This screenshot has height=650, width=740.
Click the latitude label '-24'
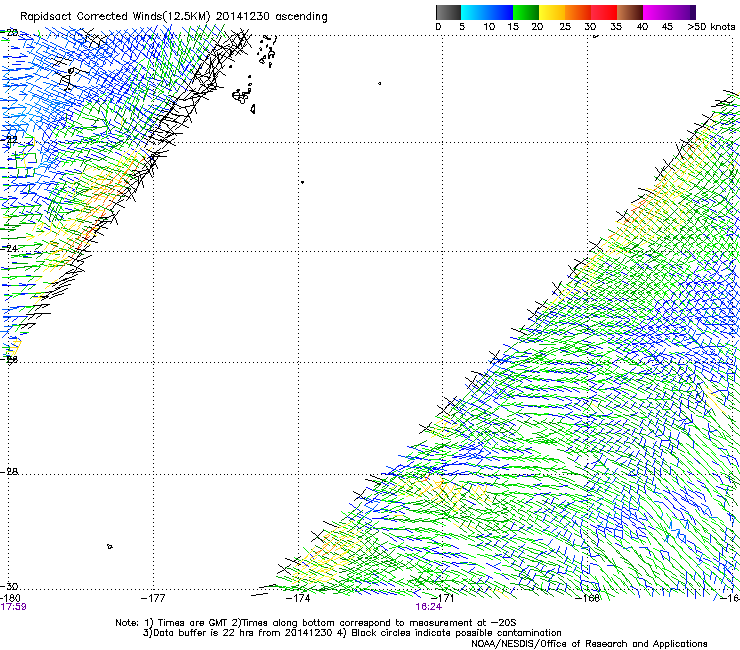point(10,248)
